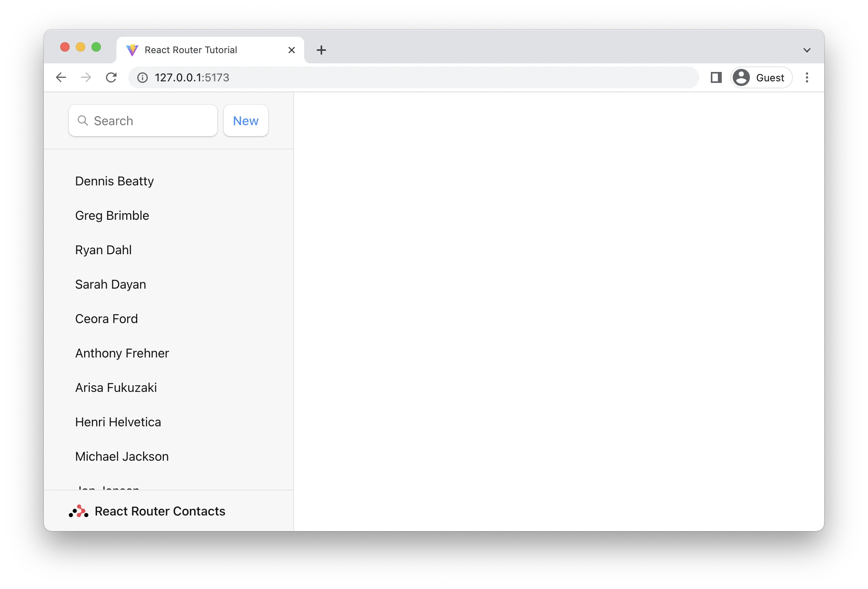Click the Search input field

[x=143, y=120]
